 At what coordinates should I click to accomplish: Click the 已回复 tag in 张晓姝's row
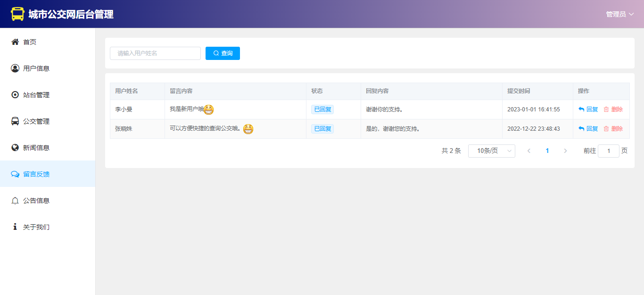click(x=322, y=129)
